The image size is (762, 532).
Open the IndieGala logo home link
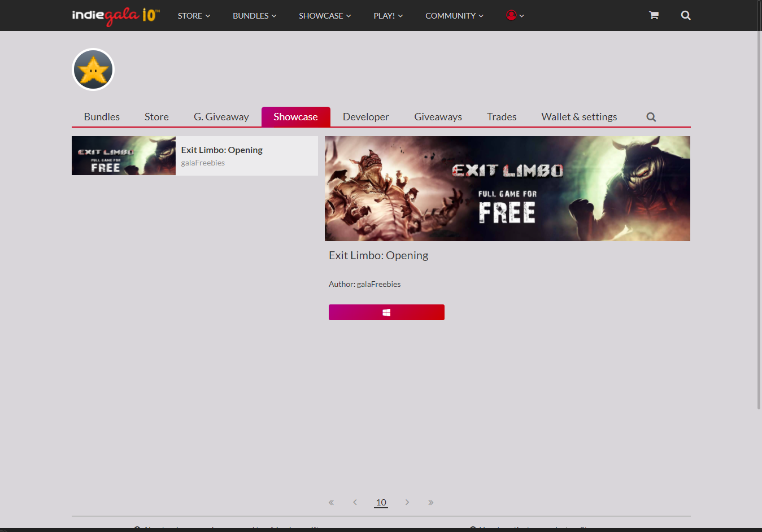(x=116, y=15)
